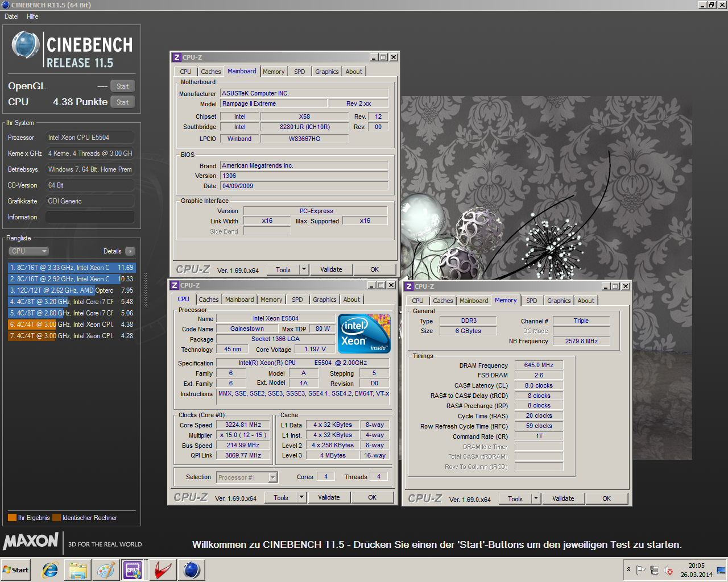This screenshot has width=728, height=582.
Task: Open CPU tab in Memory CPU-Z window
Action: pyautogui.click(x=417, y=301)
